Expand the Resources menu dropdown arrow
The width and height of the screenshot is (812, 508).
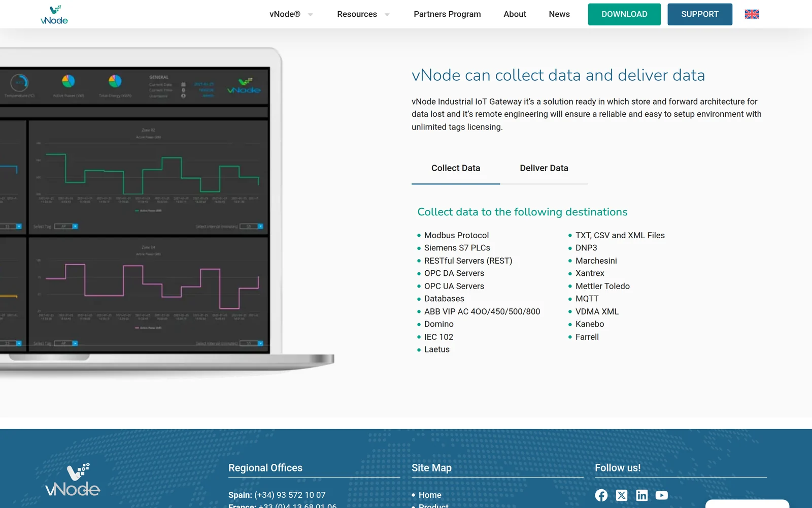click(x=387, y=15)
